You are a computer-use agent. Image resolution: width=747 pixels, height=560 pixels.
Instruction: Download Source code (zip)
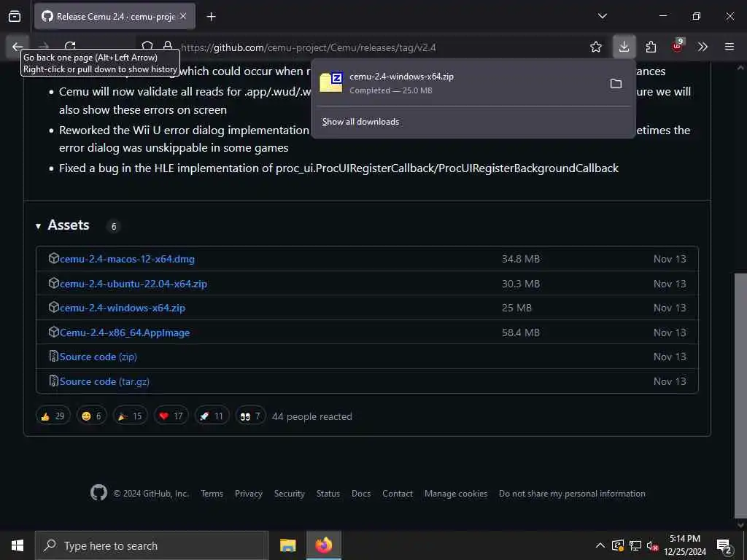(98, 357)
